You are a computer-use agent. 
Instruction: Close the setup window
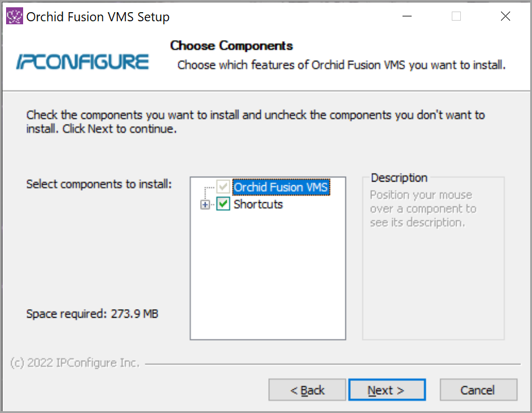tap(505, 16)
